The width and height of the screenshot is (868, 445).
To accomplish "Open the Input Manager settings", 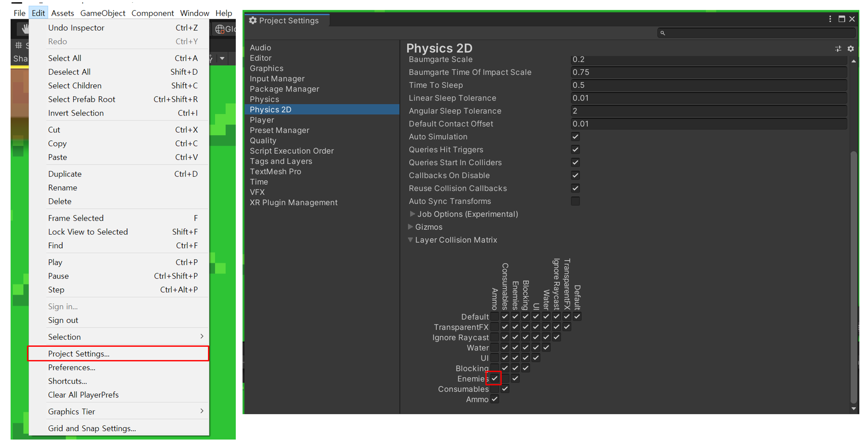I will (x=277, y=78).
